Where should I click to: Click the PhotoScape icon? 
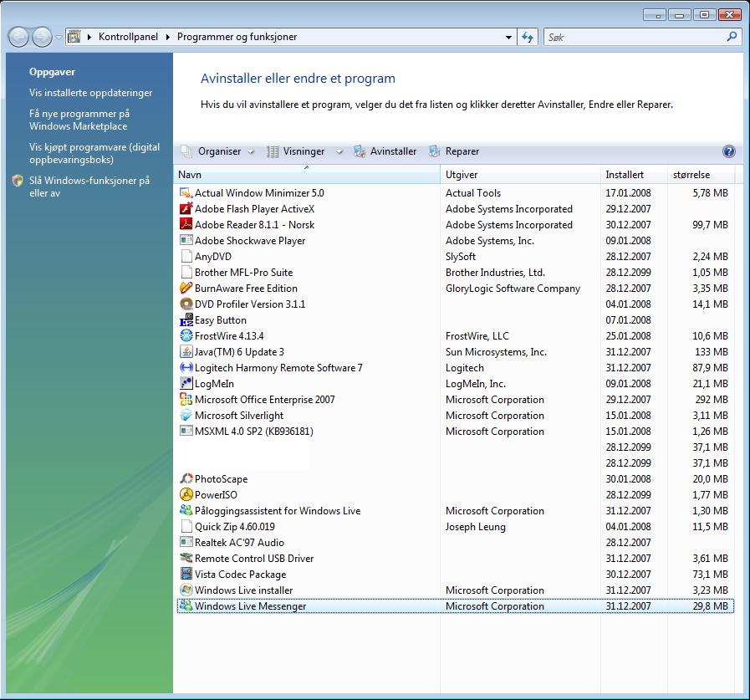click(186, 478)
